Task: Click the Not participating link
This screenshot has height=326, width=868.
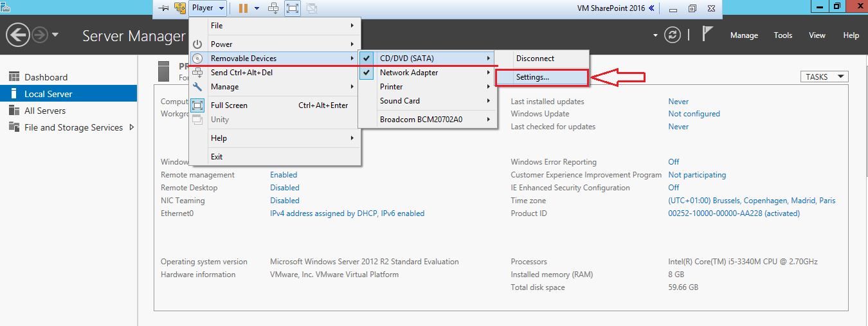Action: 697,175
